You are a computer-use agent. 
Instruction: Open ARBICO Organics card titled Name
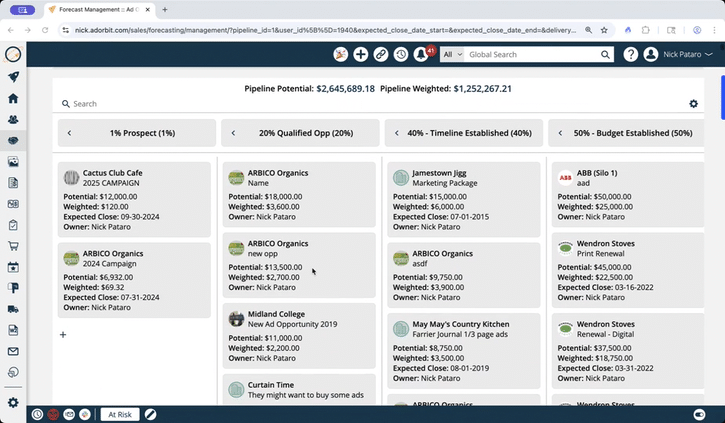(299, 194)
